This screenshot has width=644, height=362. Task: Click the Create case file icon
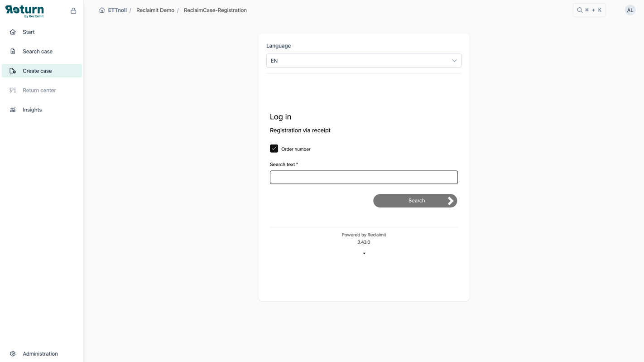[13, 71]
